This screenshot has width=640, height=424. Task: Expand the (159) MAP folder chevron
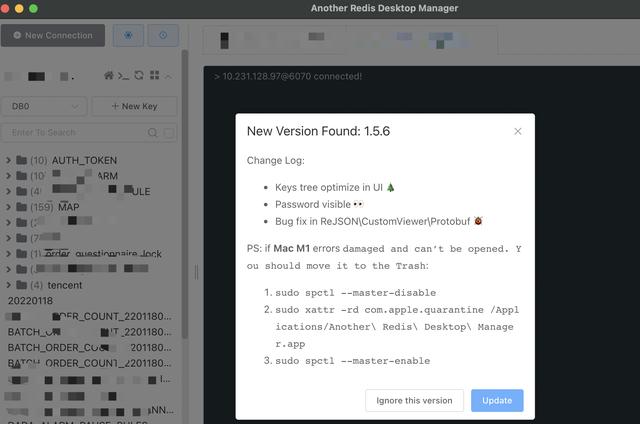pos(8,207)
